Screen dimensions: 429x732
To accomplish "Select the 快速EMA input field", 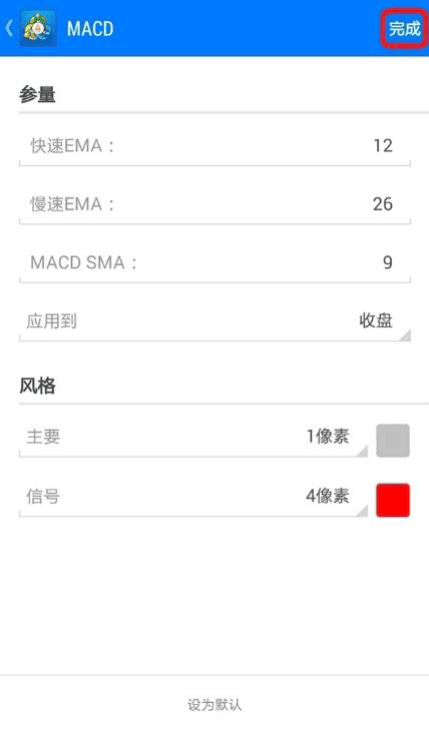I will click(x=215, y=147).
